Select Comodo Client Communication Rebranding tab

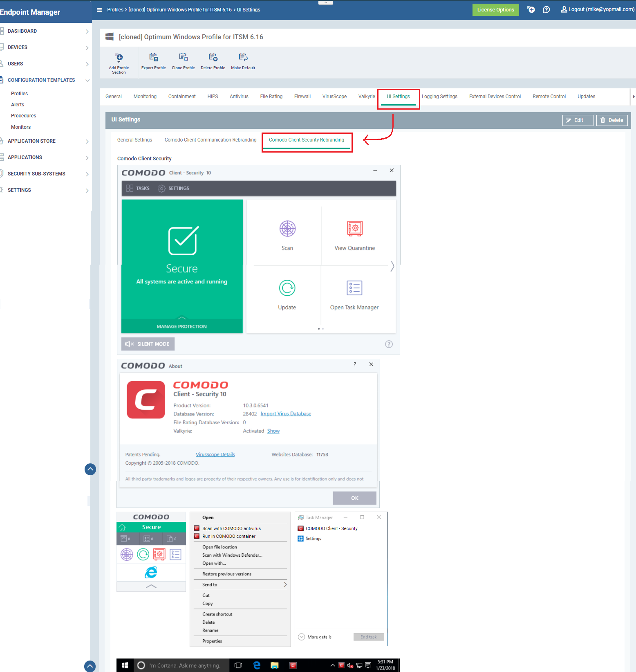click(x=211, y=140)
